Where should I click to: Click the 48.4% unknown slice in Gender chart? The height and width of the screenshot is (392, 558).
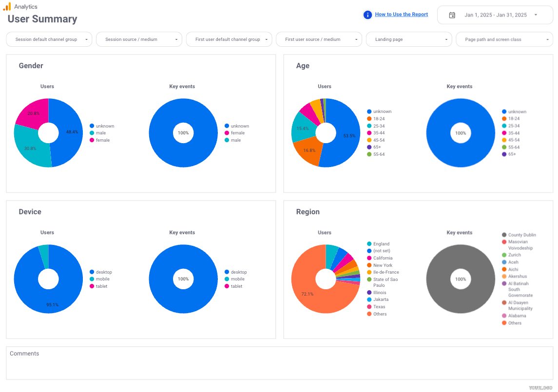[68, 132]
